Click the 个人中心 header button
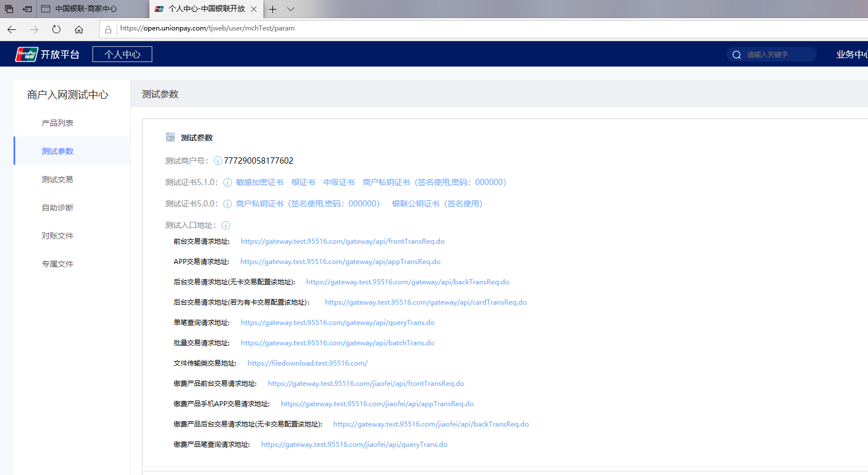 [x=122, y=54]
